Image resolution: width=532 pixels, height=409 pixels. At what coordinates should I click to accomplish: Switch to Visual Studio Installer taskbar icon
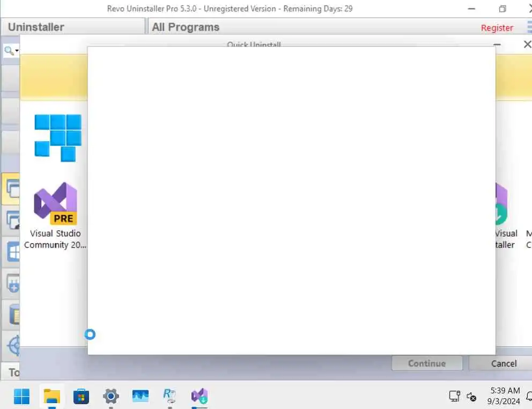[x=199, y=396]
